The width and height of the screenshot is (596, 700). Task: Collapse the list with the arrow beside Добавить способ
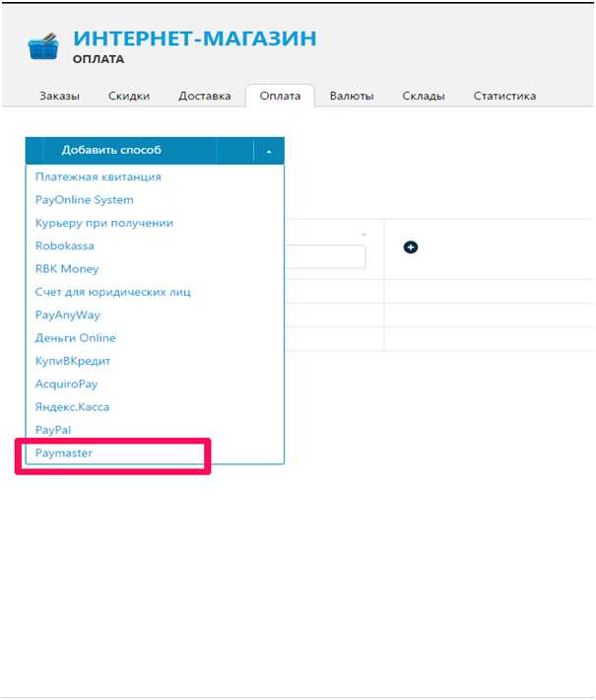point(269,151)
